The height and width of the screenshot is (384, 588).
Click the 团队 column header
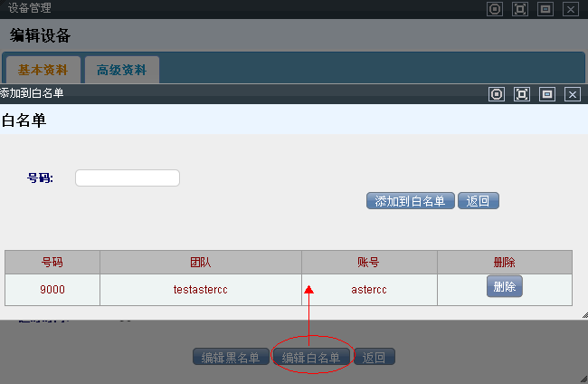click(x=200, y=263)
